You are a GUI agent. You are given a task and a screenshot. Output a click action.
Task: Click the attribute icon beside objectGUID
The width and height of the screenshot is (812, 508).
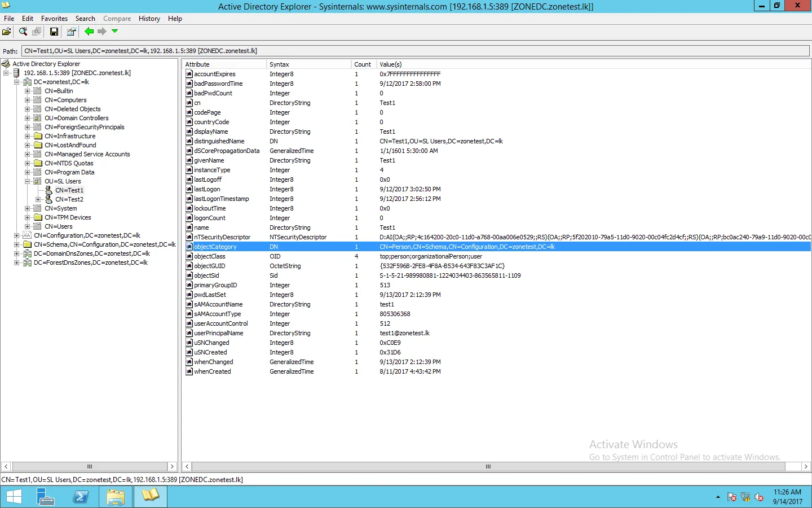pos(189,266)
